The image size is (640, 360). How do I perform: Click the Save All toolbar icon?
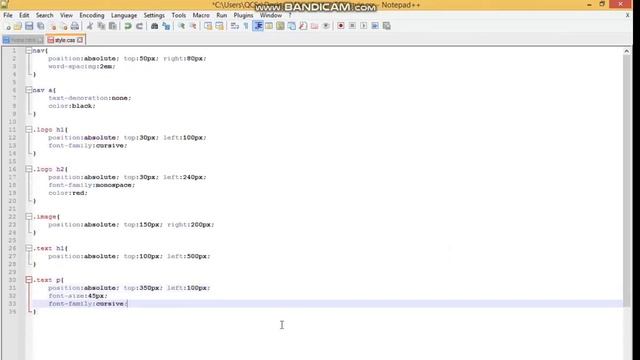[x=41, y=26]
